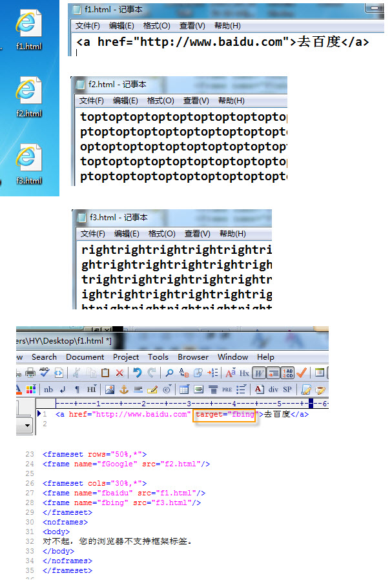Screen dimensions: 392x580
Task: Toggle the Word Wrap W button
Action: pyautogui.click(x=259, y=373)
